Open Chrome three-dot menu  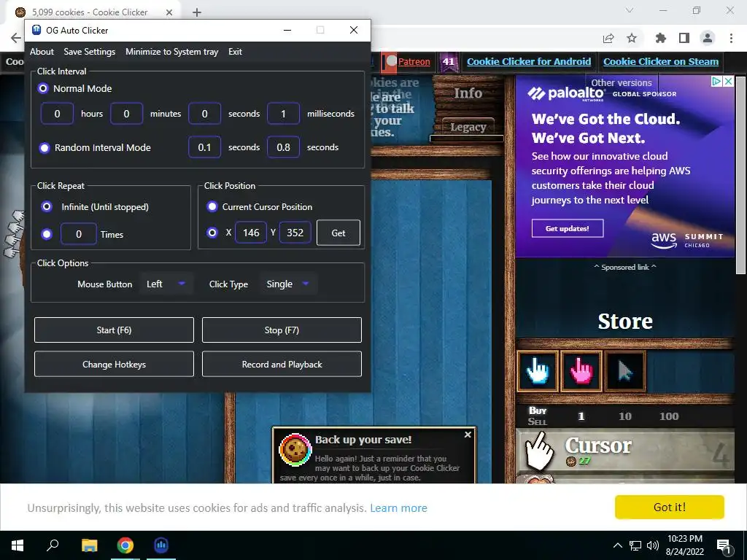pyautogui.click(x=731, y=38)
